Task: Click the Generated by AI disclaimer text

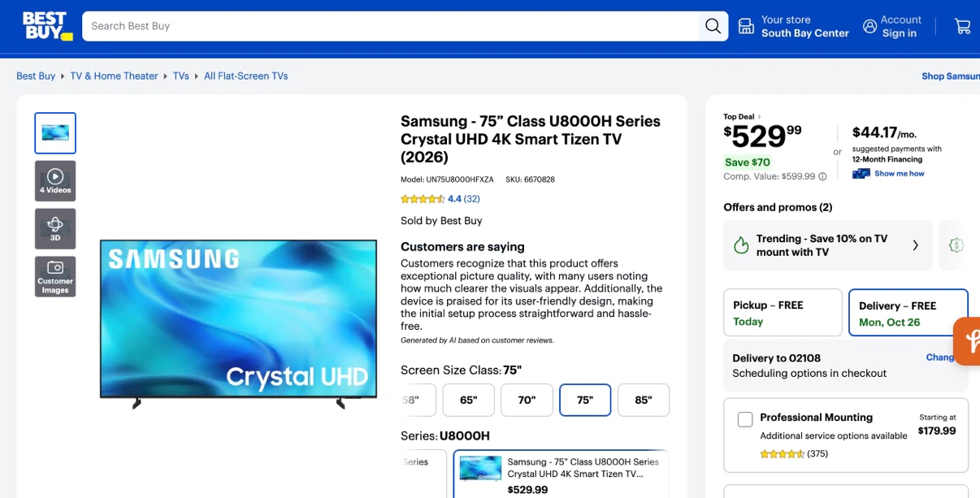Action: (477, 340)
